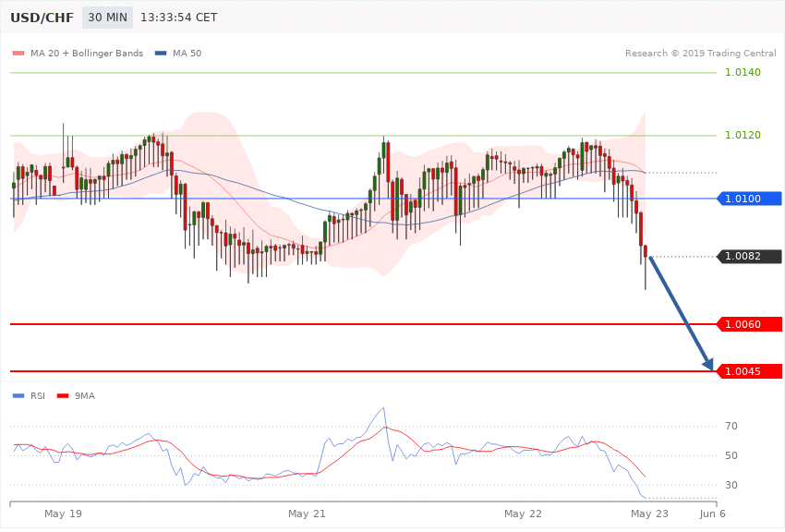Click the May 21 date label
785x532 pixels.
point(307,514)
